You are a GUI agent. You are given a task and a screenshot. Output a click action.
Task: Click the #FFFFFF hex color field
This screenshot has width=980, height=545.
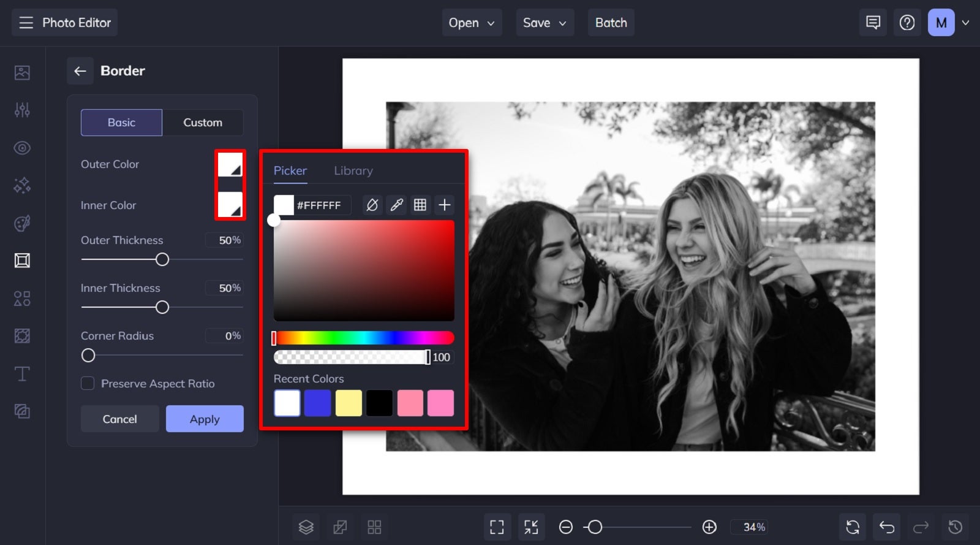pyautogui.click(x=322, y=205)
